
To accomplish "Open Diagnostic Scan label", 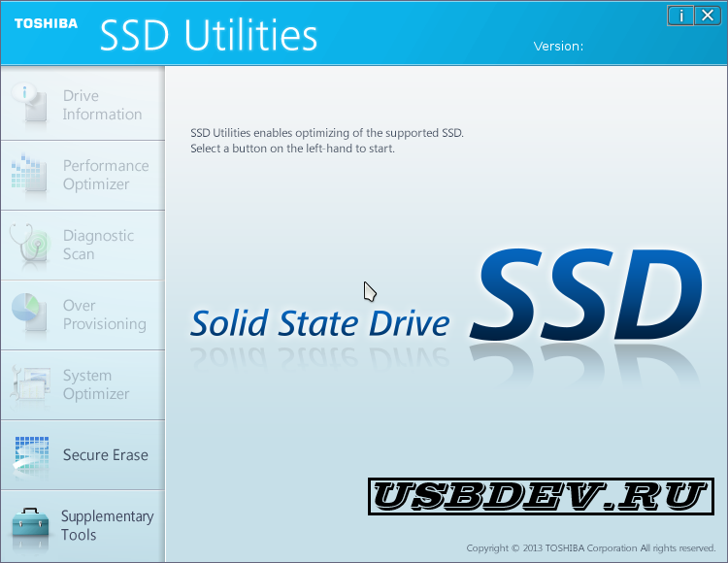I will click(x=98, y=245).
